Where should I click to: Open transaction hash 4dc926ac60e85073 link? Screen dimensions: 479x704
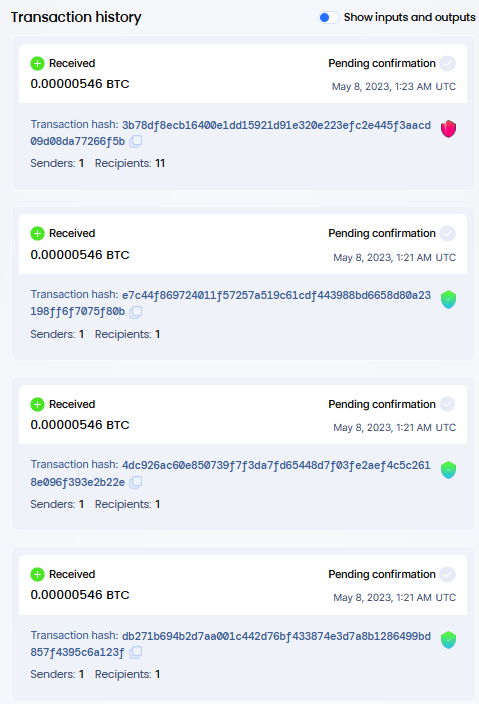(x=231, y=473)
